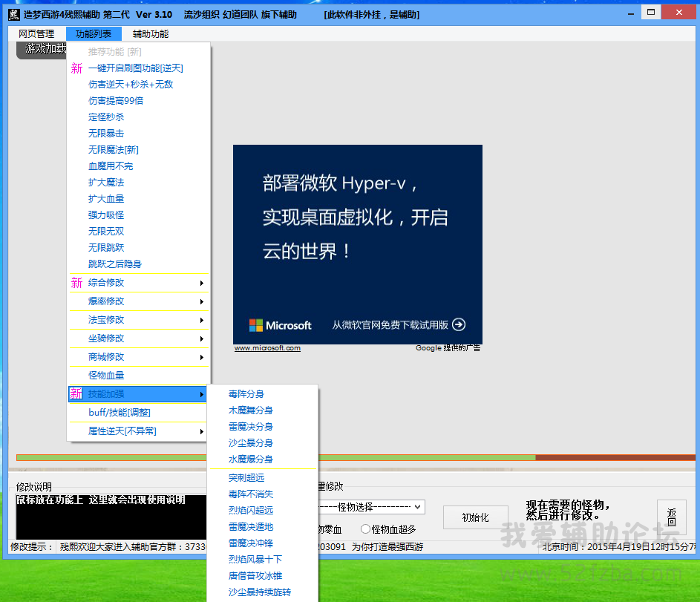Choose 无限跳跃 from the list
Image resolution: width=700 pixels, height=602 pixels.
(138, 248)
